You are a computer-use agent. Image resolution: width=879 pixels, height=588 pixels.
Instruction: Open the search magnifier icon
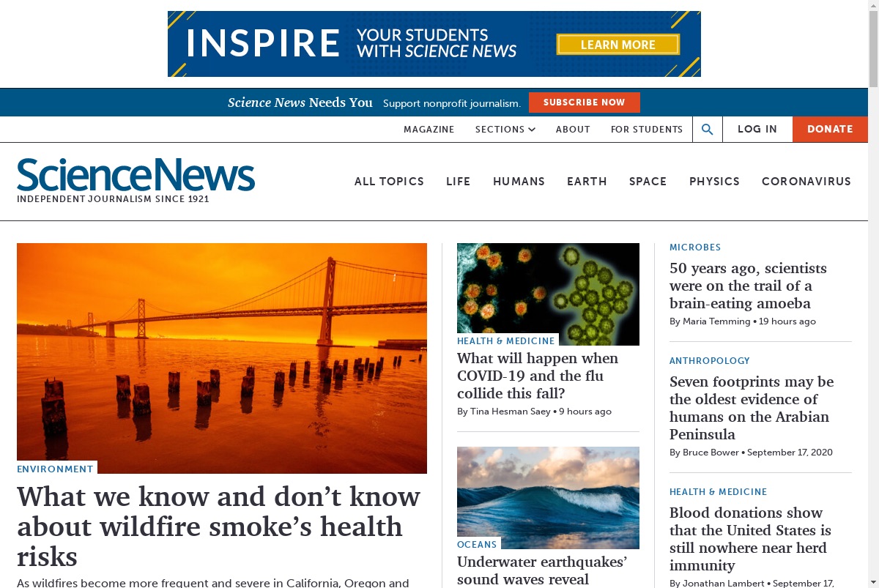click(708, 130)
